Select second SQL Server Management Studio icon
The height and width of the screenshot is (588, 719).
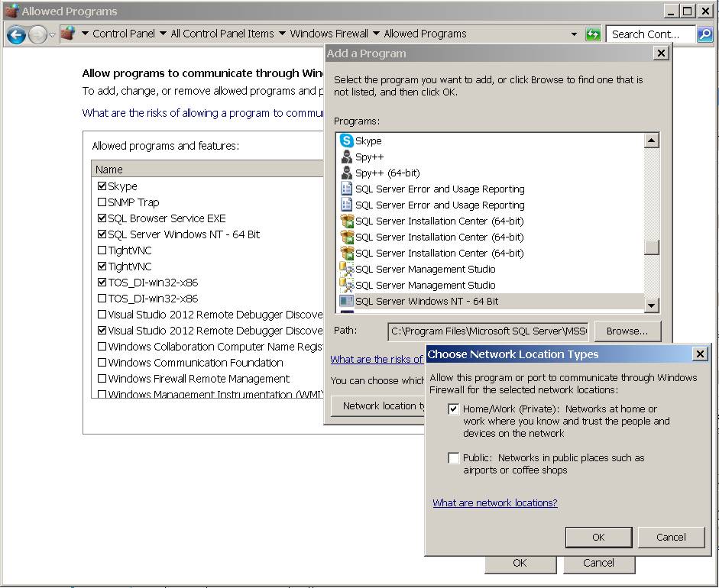tap(347, 285)
